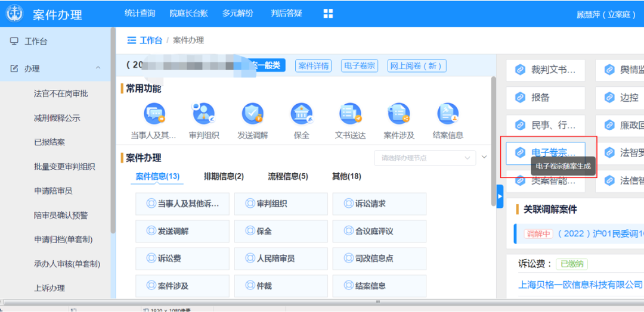Open the 请选择办理节点 dropdown
The image size is (644, 312).
pos(425,158)
